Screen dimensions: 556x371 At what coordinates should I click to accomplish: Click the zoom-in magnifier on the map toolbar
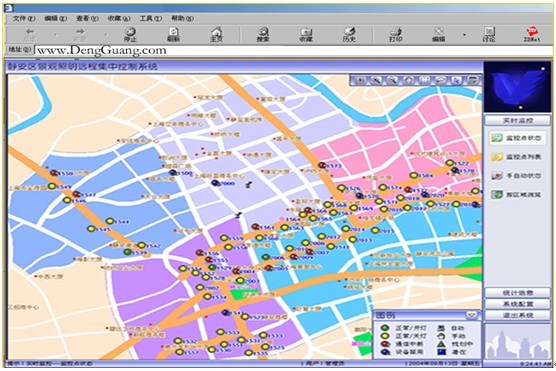(x=376, y=81)
